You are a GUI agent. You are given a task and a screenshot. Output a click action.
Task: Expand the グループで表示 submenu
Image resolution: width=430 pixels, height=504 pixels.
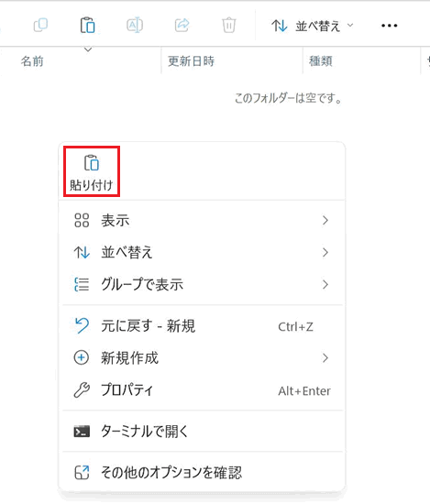pyautogui.click(x=203, y=284)
